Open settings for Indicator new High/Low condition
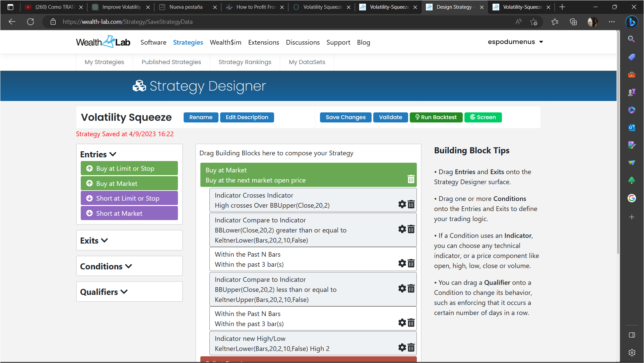 [x=402, y=348]
